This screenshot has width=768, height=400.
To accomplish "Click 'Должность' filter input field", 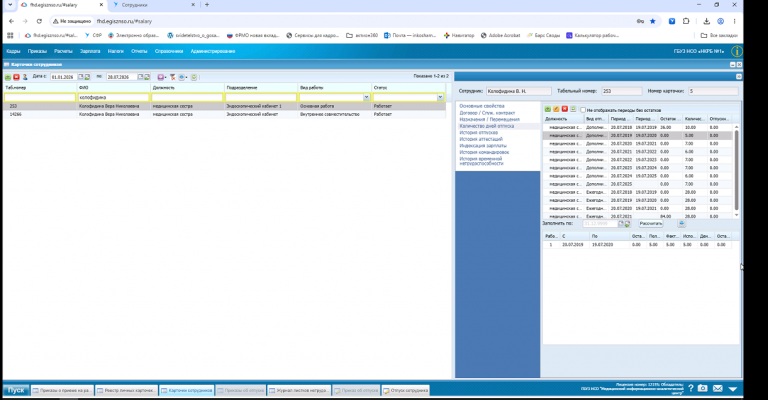I will tap(187, 97).
